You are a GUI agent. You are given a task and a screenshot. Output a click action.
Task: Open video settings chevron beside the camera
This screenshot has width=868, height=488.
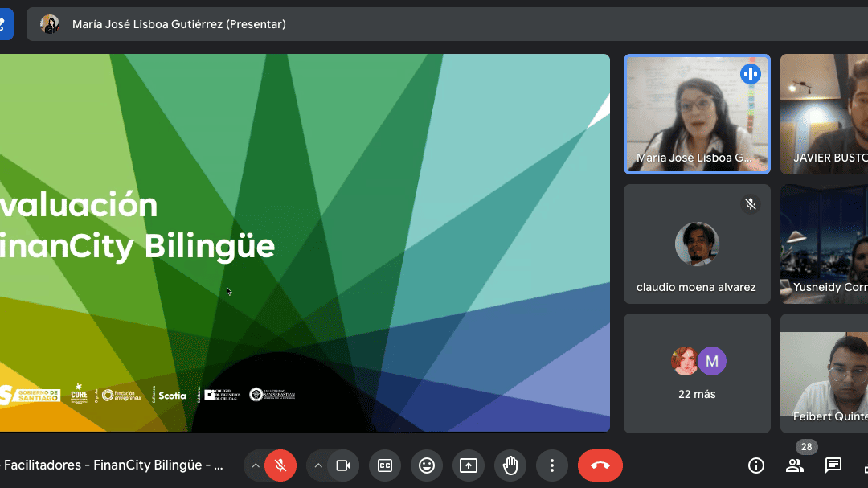point(318,465)
